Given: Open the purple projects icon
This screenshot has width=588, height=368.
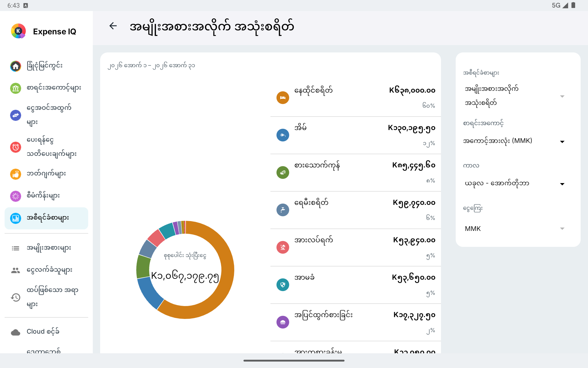Looking at the screenshot, I should tap(16, 196).
